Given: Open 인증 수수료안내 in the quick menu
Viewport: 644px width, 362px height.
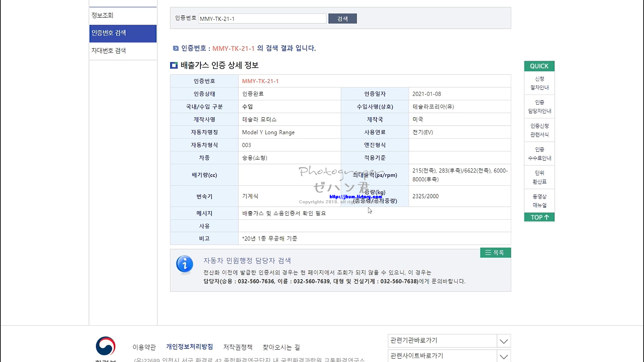Looking at the screenshot, I should click(539, 154).
